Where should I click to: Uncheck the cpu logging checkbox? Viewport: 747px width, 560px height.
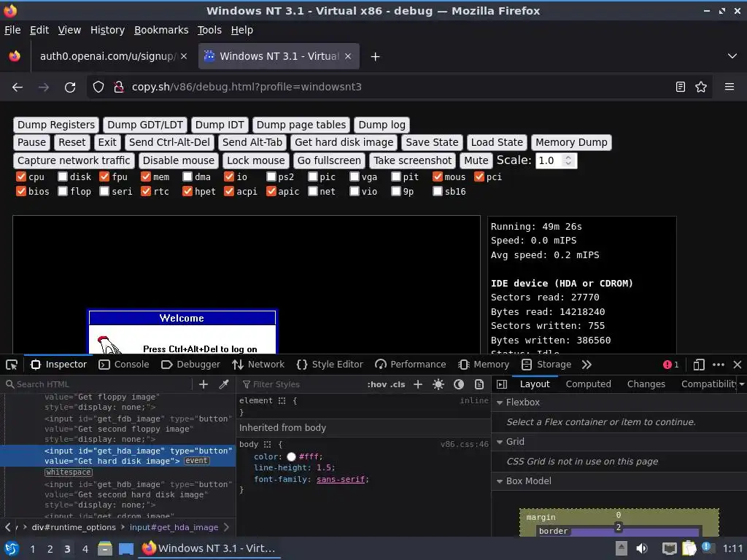pyautogui.click(x=21, y=176)
